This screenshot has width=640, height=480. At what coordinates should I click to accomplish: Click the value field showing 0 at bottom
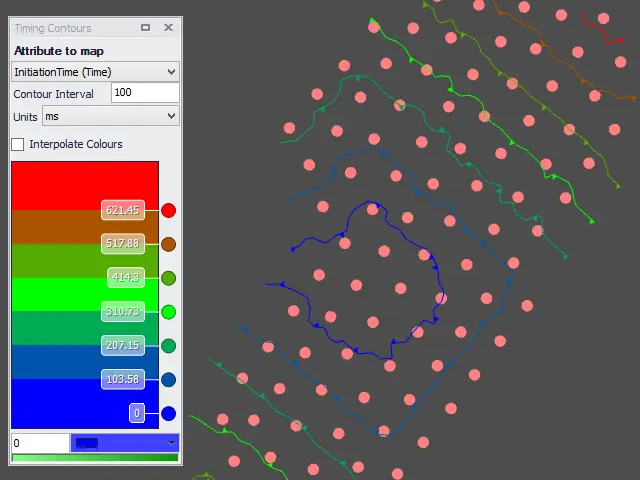(40, 442)
